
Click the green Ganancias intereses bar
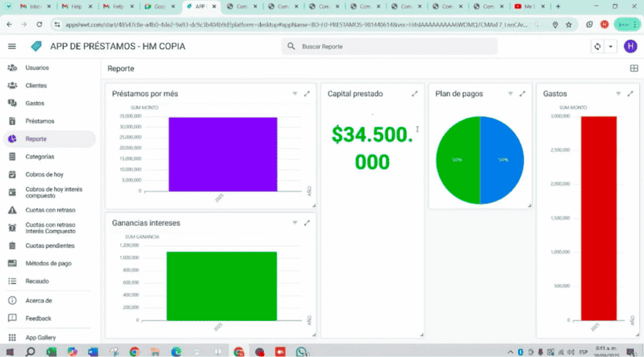[x=222, y=286]
